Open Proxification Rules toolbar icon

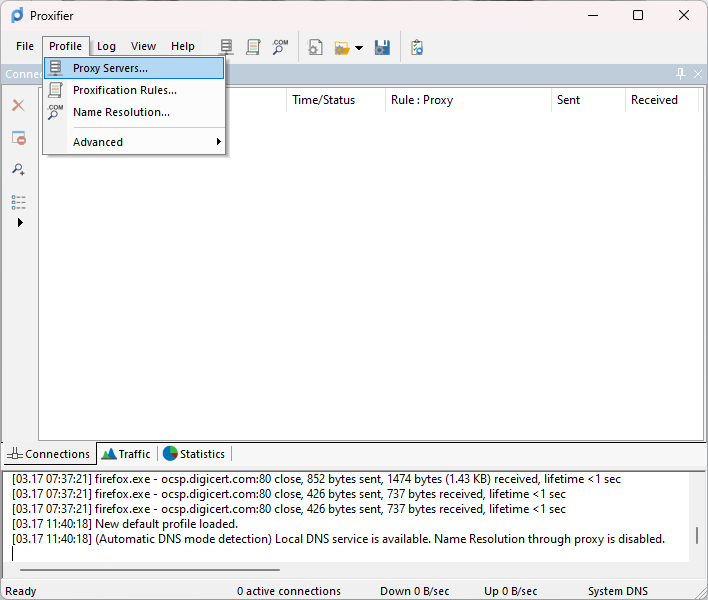(253, 47)
